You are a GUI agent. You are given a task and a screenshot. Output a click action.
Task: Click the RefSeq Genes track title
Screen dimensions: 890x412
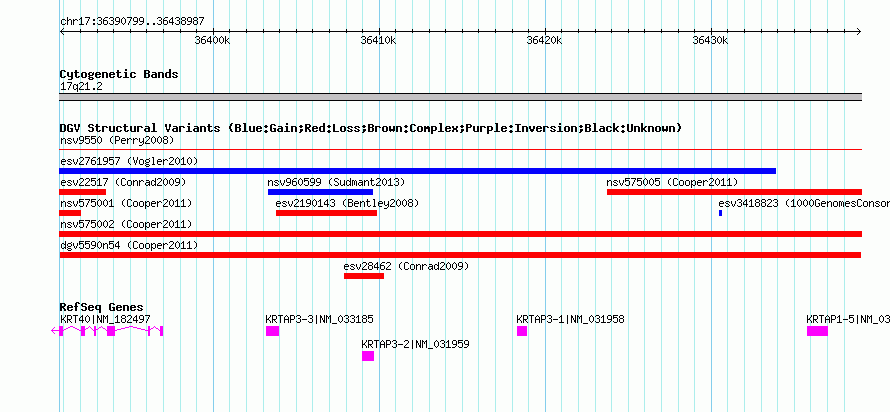(102, 307)
